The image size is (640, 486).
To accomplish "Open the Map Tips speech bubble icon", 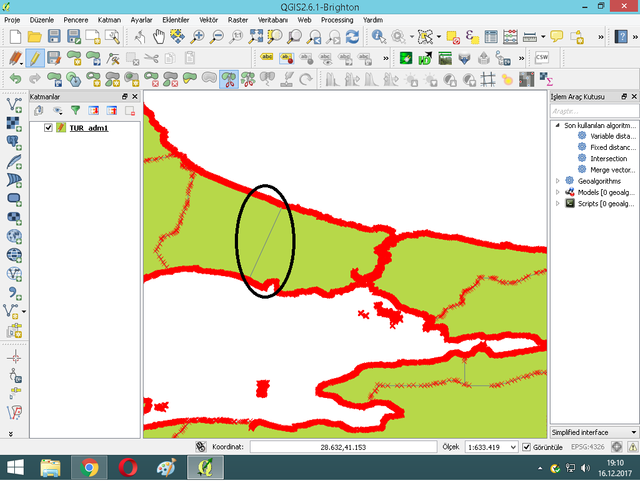I will 557,37.
